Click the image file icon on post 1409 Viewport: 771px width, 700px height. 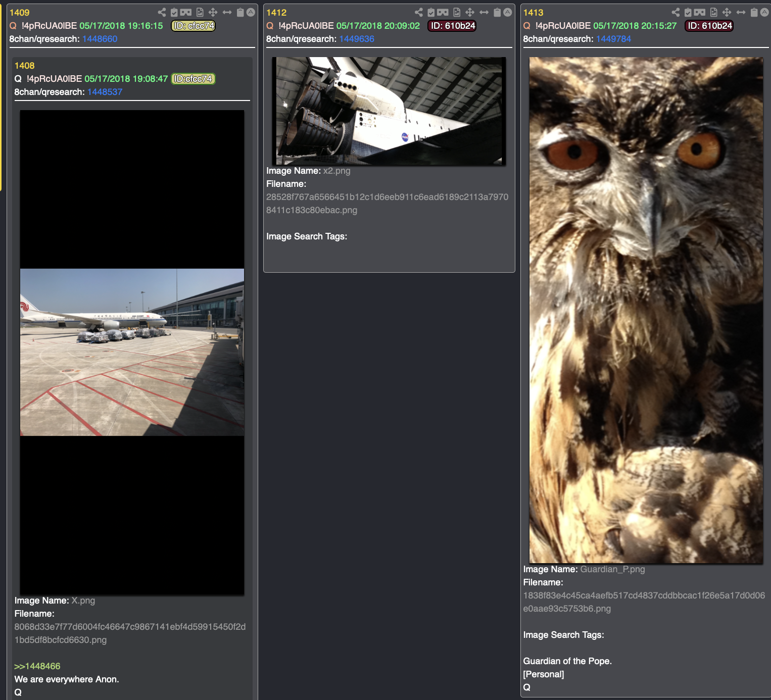[x=200, y=12]
